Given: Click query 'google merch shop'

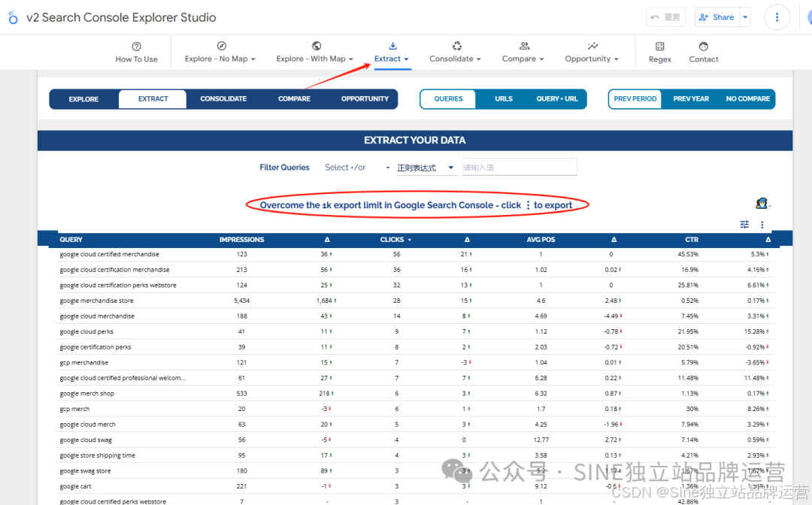Looking at the screenshot, I should (87, 394).
